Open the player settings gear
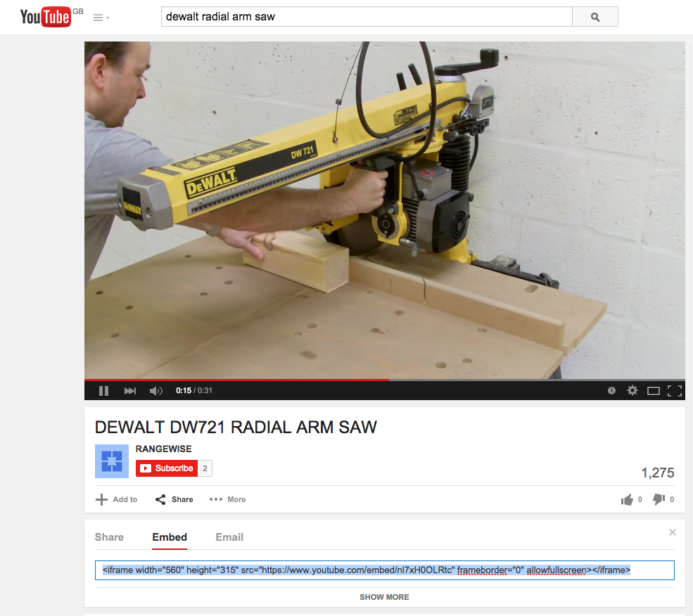 point(632,391)
